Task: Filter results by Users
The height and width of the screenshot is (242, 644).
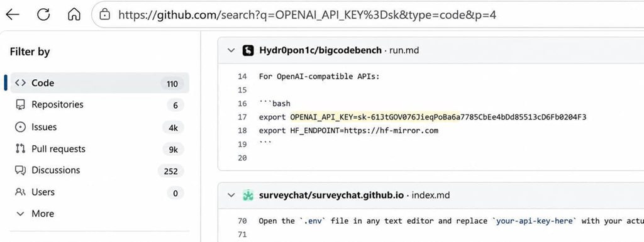Action: pyautogui.click(x=100, y=192)
